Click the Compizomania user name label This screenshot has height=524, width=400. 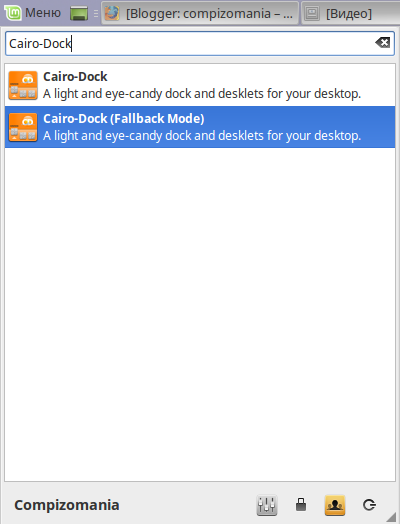66,505
